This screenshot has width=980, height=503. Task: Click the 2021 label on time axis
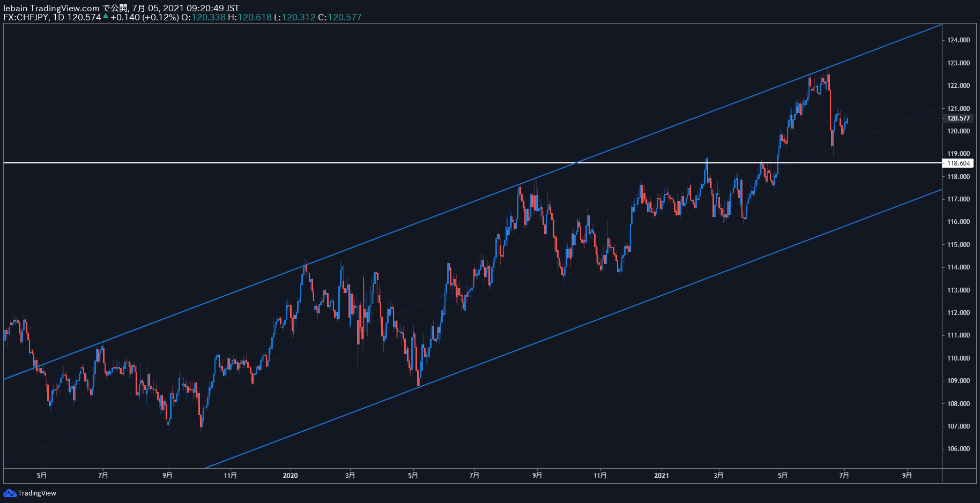pyautogui.click(x=662, y=476)
